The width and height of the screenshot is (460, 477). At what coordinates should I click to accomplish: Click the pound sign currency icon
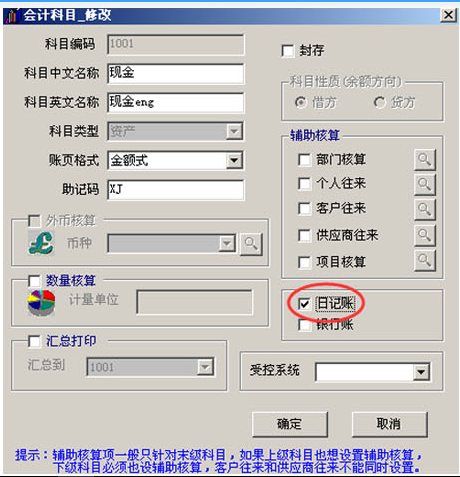point(41,243)
